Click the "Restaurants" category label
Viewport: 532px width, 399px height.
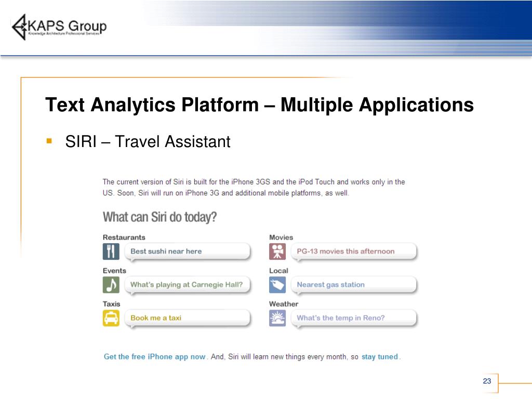pos(124,237)
